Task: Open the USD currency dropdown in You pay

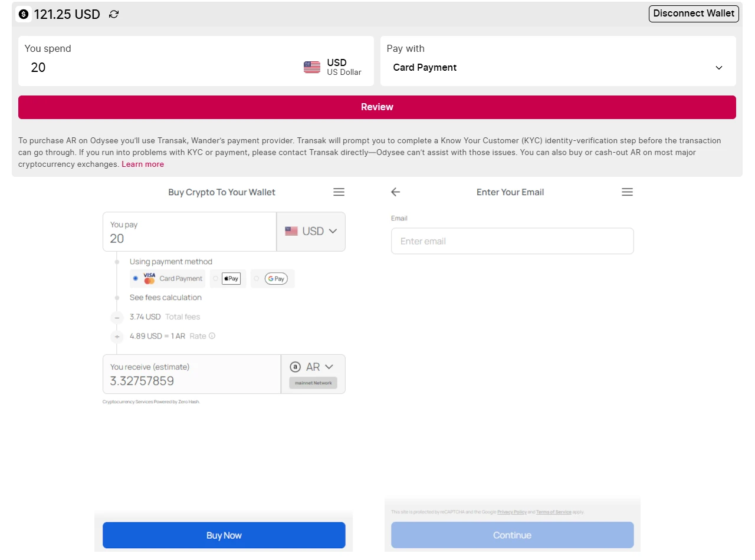Action: click(311, 232)
